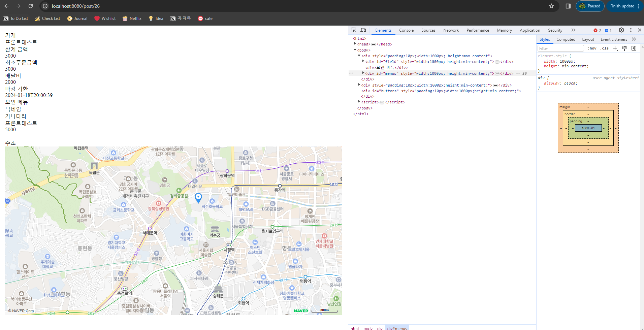Screen dimensions: 644x330
Task: Select the div id="buttons" DOM line
Action: click(441, 91)
